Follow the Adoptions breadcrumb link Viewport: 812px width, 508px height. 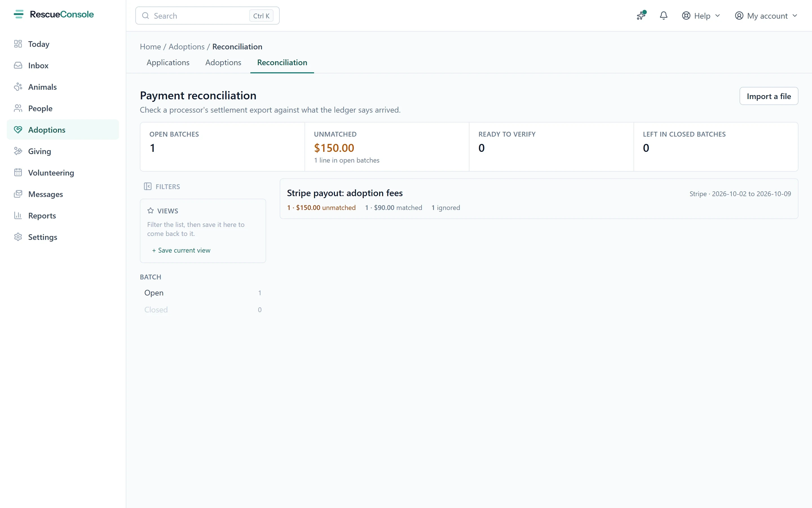point(187,47)
